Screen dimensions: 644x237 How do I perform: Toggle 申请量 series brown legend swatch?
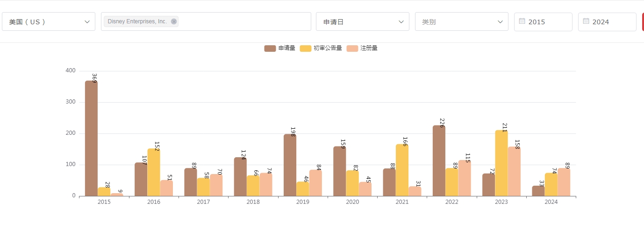(270, 48)
